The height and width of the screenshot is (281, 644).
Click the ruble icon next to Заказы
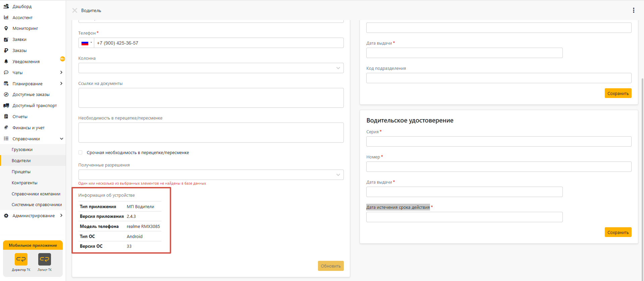click(6, 51)
